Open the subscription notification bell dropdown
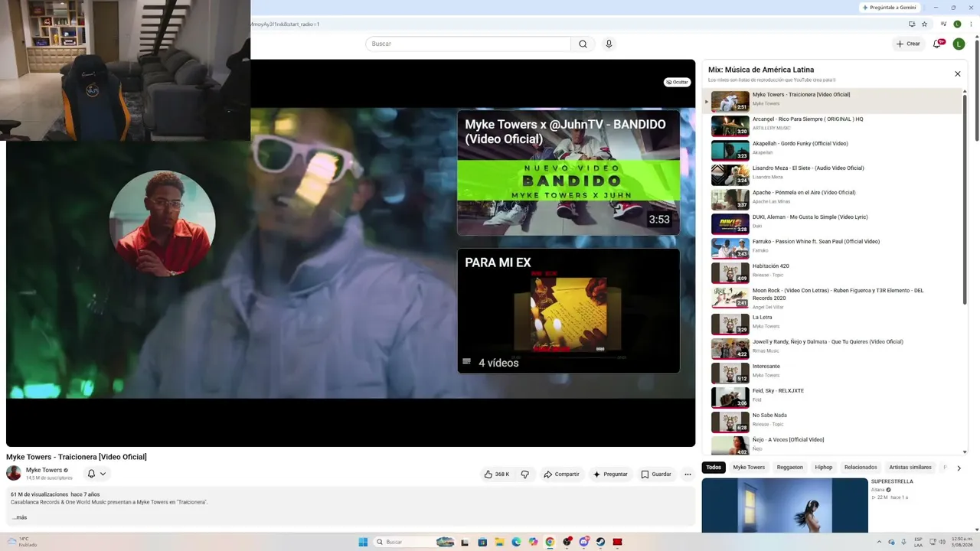Screen dimensions: 980x551 pyautogui.click(x=96, y=474)
